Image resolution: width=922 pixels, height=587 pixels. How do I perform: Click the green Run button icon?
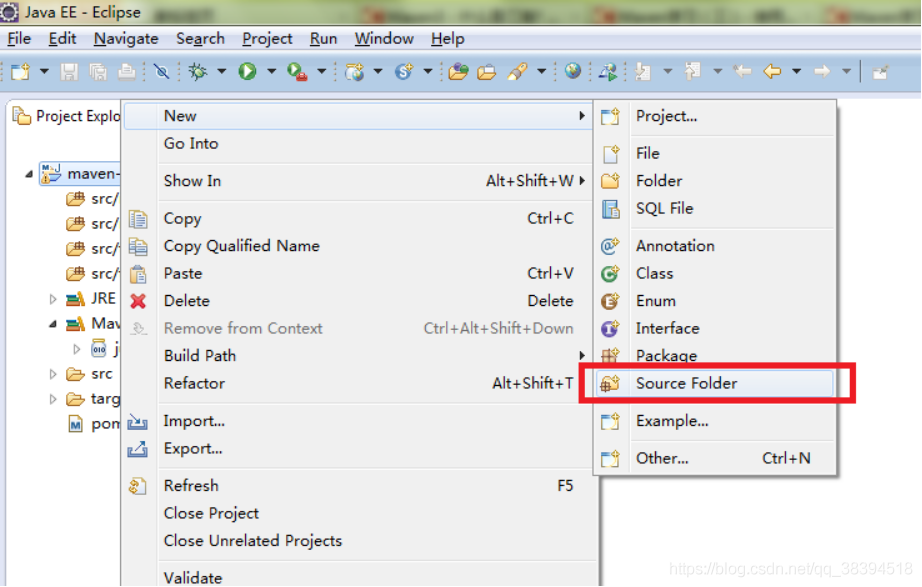point(248,72)
